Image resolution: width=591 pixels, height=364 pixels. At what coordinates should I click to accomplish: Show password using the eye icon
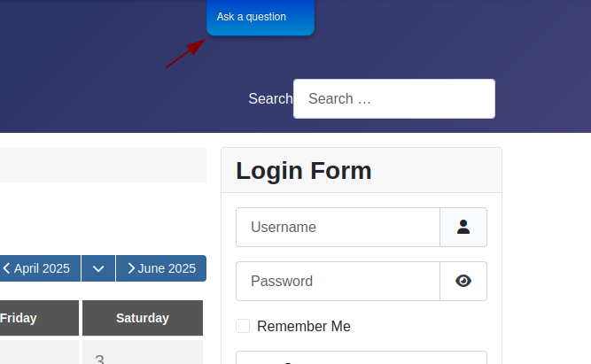[x=463, y=281]
